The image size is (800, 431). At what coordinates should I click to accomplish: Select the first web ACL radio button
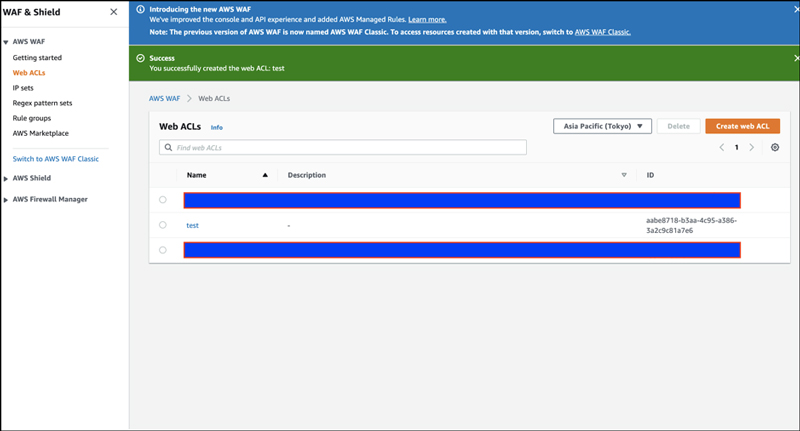(163, 200)
